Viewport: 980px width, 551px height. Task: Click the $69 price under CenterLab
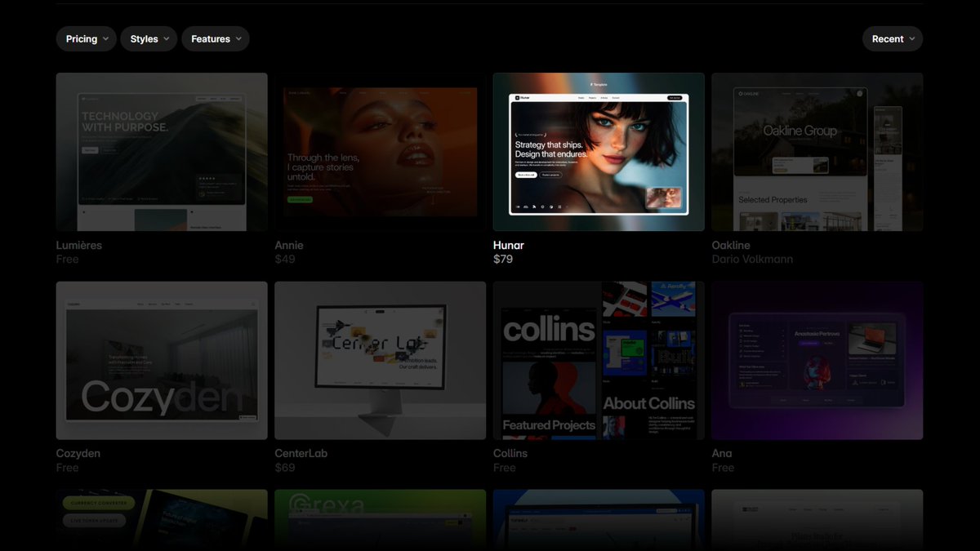coord(285,468)
